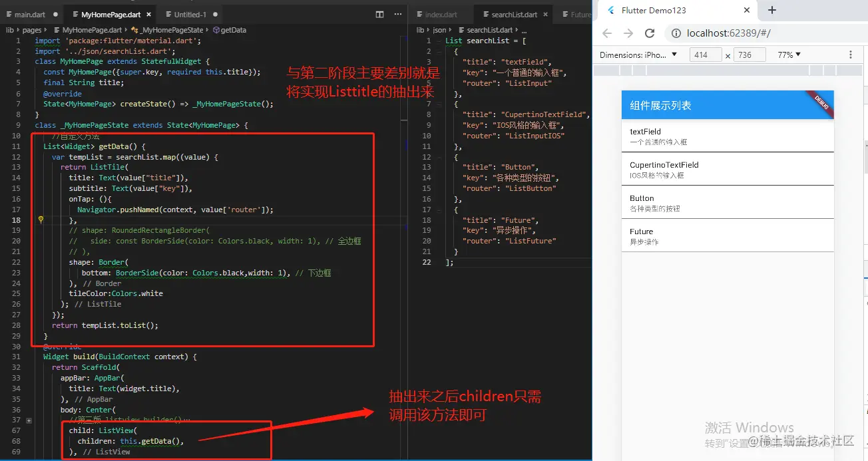Image resolution: width=868 pixels, height=461 pixels.
Task: Click the lib breadcrumb in left editor
Action: [10, 30]
